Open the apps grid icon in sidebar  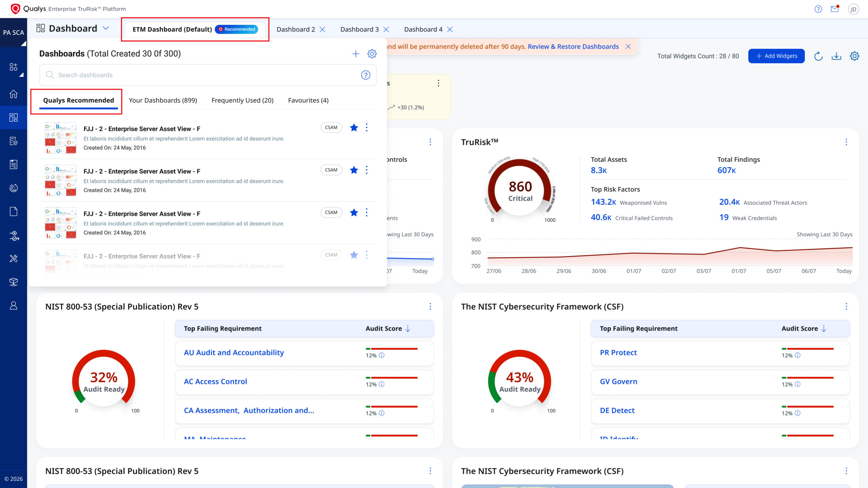[x=14, y=67]
